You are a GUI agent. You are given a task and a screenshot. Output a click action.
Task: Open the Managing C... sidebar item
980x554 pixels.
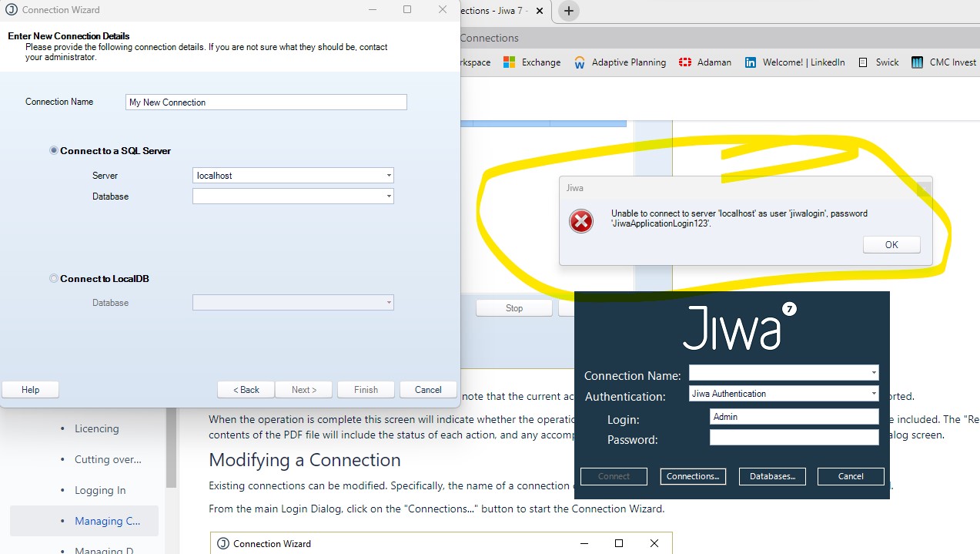pyautogui.click(x=107, y=521)
